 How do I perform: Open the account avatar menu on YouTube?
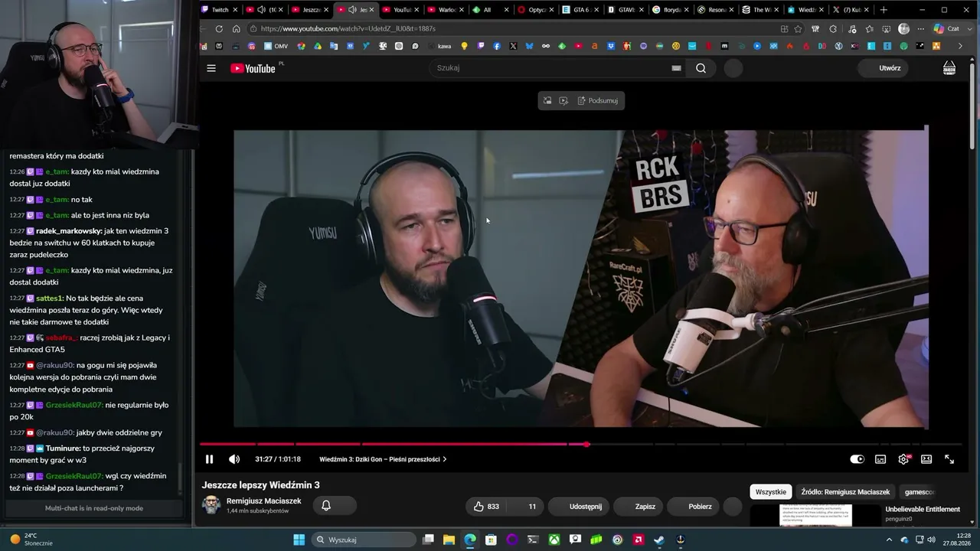[949, 68]
